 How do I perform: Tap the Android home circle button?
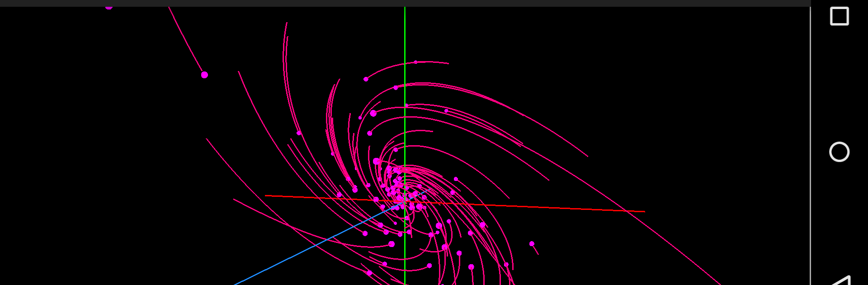pos(840,152)
